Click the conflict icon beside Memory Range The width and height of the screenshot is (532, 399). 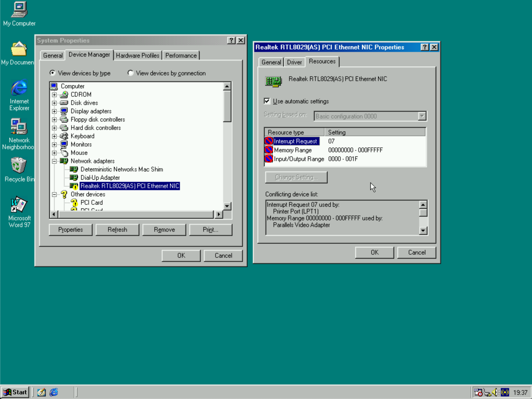(269, 150)
